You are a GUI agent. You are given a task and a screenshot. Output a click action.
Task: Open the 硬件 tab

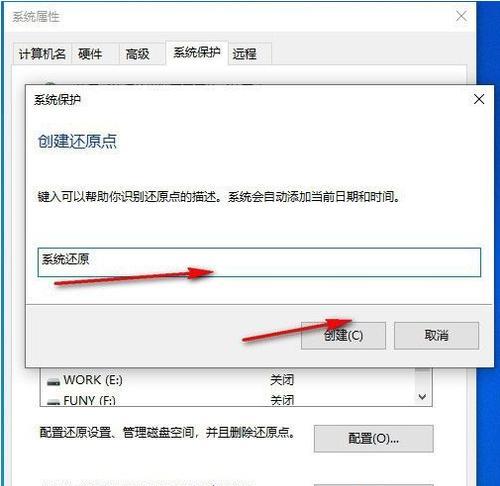(90, 54)
